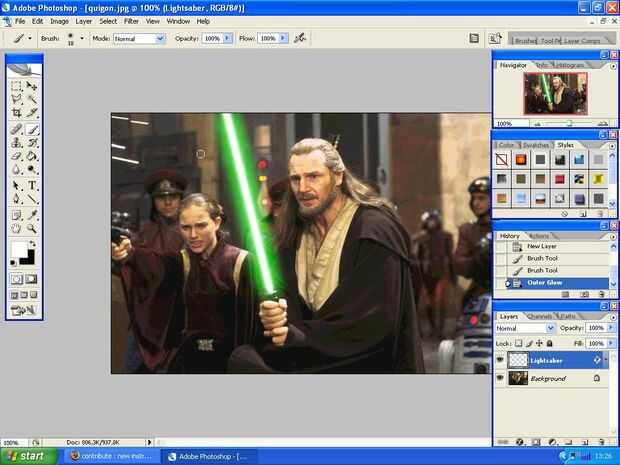Image resolution: width=620 pixels, height=465 pixels.
Task: Switch to the Channels tab
Action: coord(539,316)
